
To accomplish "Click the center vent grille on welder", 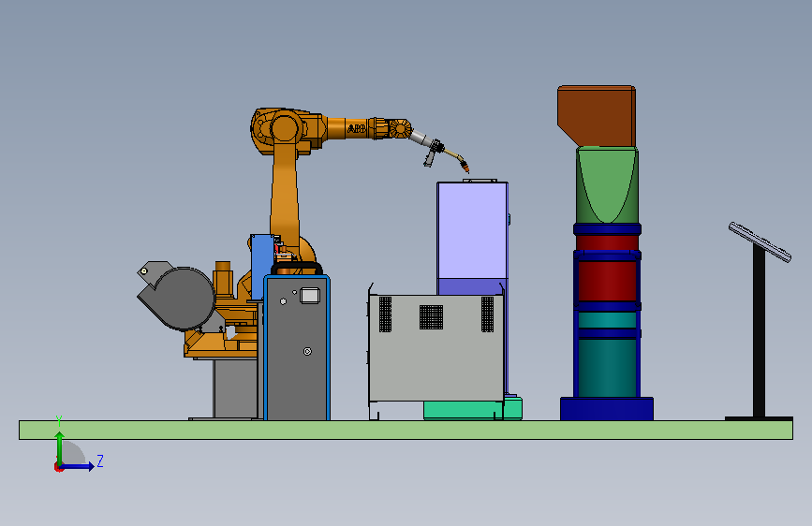I will tap(431, 317).
